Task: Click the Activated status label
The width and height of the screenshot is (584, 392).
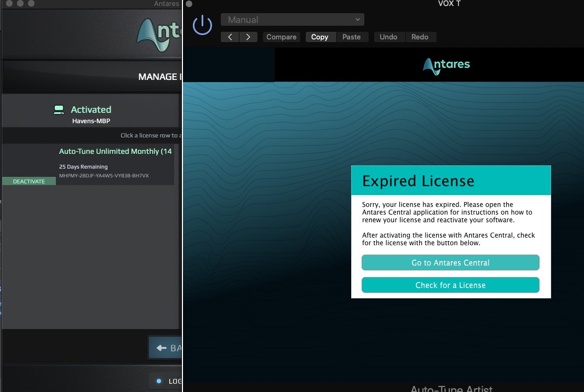Action: click(x=91, y=109)
